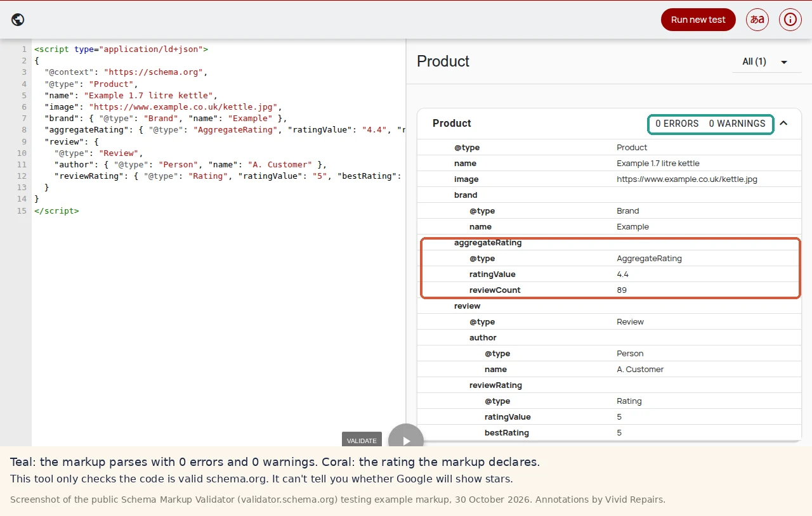This screenshot has height=516, width=812.
Task: Click line number 15 in the editor gutter
Action: [22, 210]
